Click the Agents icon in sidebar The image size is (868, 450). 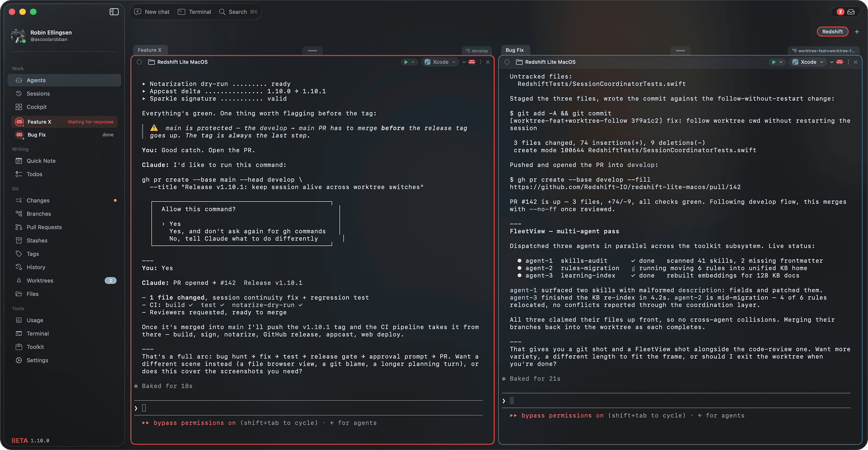click(19, 80)
